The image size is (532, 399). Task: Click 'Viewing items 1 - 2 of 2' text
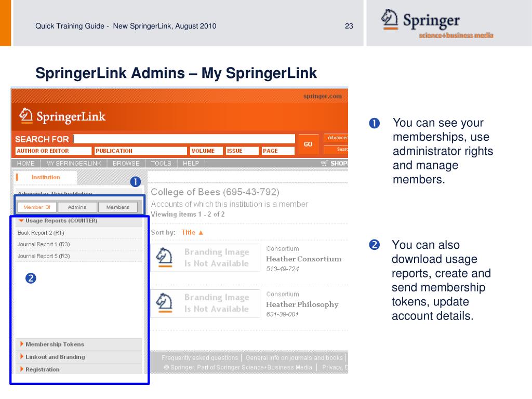pos(188,215)
